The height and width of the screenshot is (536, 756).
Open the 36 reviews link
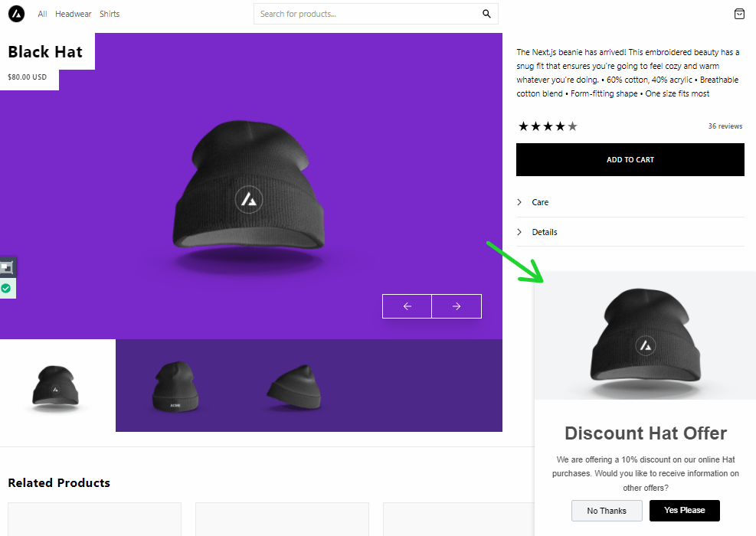coord(725,126)
